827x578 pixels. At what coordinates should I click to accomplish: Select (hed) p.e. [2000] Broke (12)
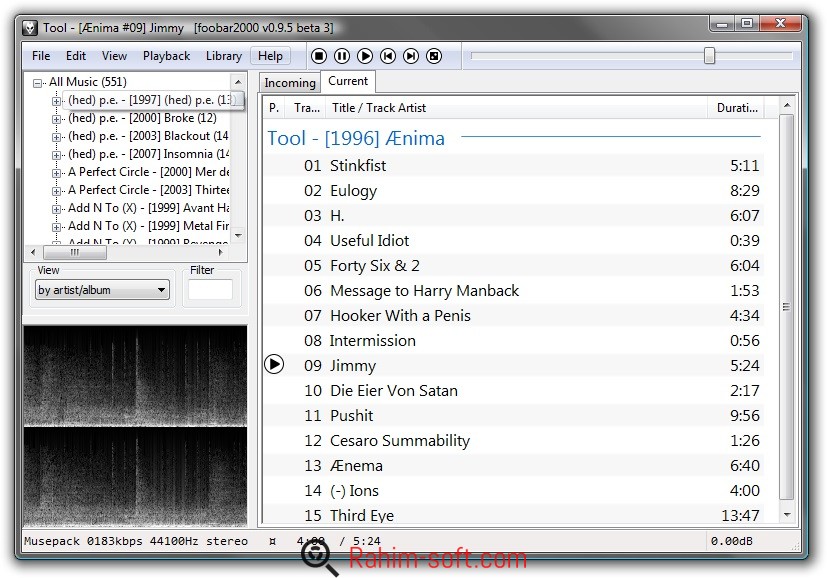tap(142, 118)
